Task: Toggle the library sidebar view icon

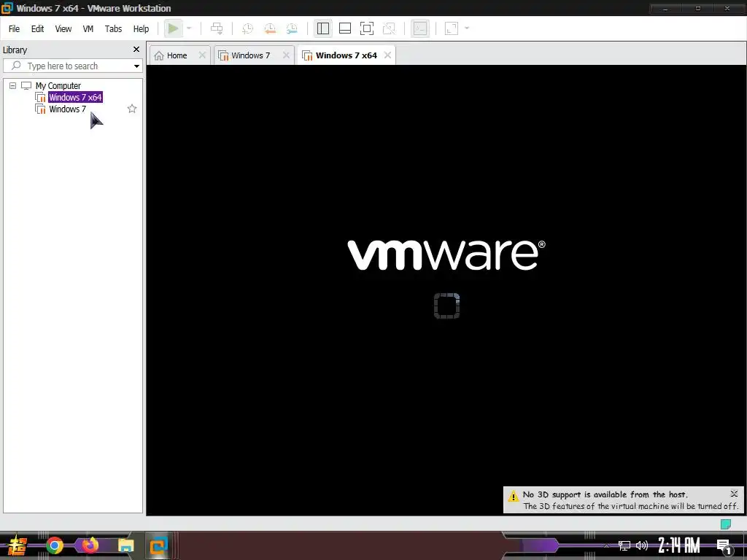Action: (323, 28)
